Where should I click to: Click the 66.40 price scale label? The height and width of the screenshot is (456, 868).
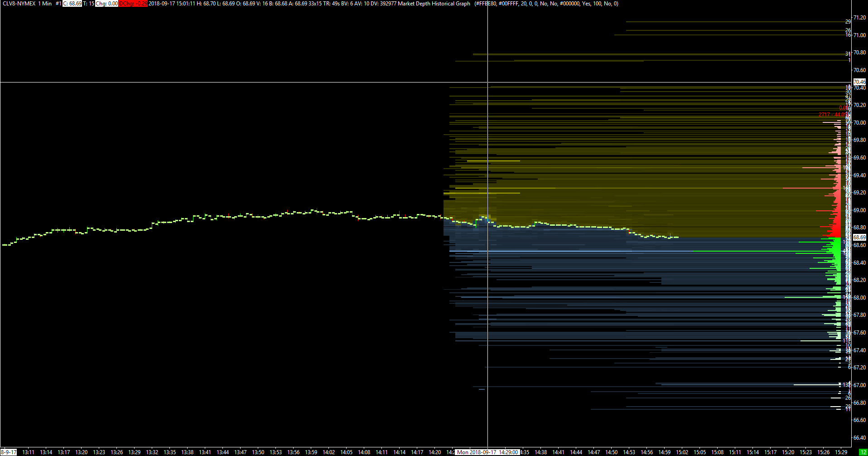tap(859, 438)
